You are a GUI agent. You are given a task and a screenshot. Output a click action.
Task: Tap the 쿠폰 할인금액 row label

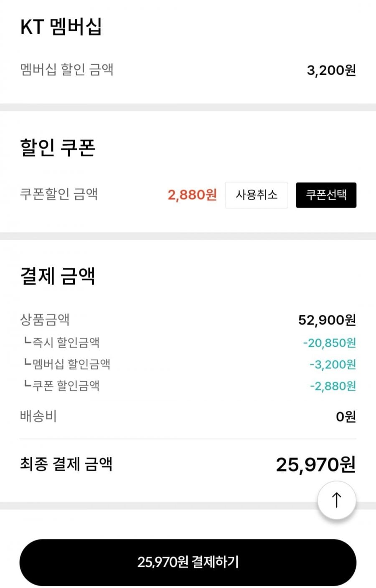coord(62,385)
